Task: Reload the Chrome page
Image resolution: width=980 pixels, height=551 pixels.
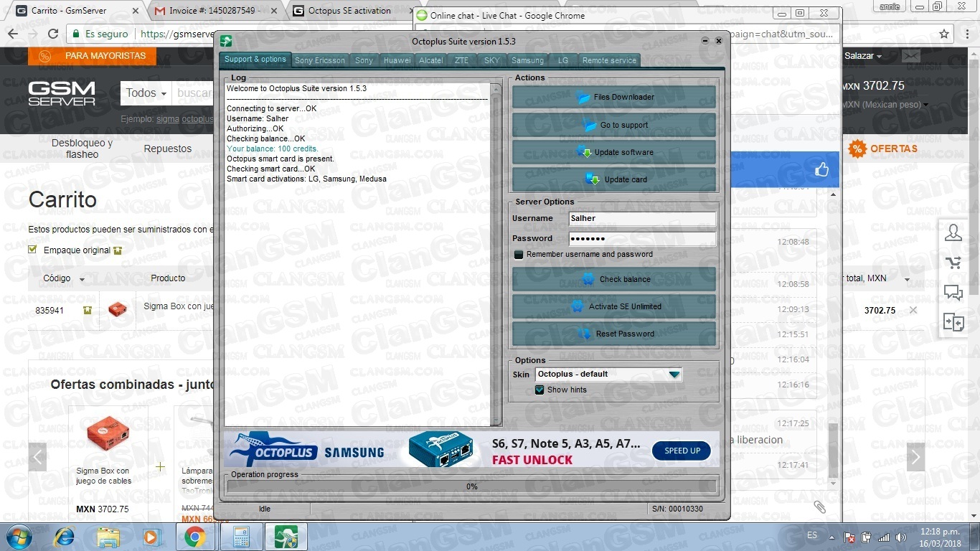Action: 52,34
